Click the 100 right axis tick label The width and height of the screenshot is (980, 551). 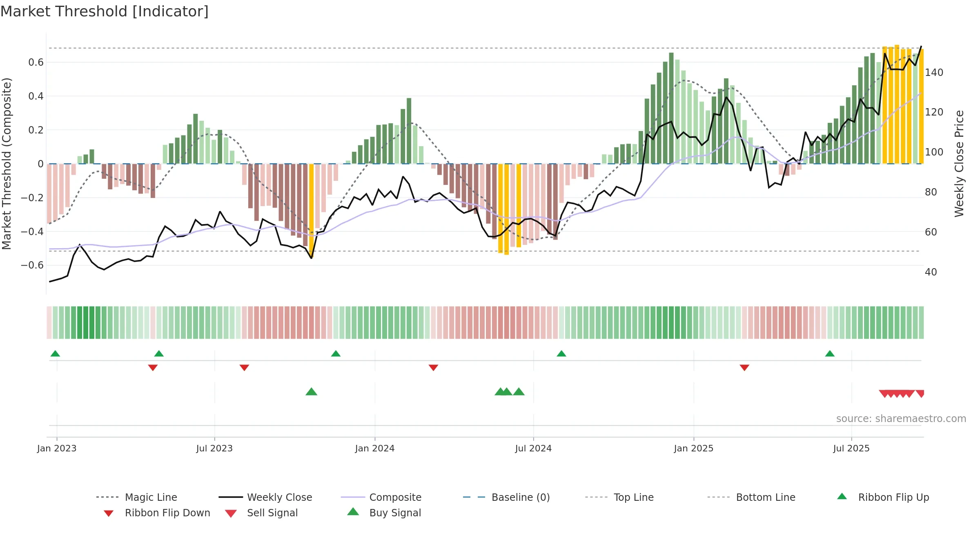[934, 152]
